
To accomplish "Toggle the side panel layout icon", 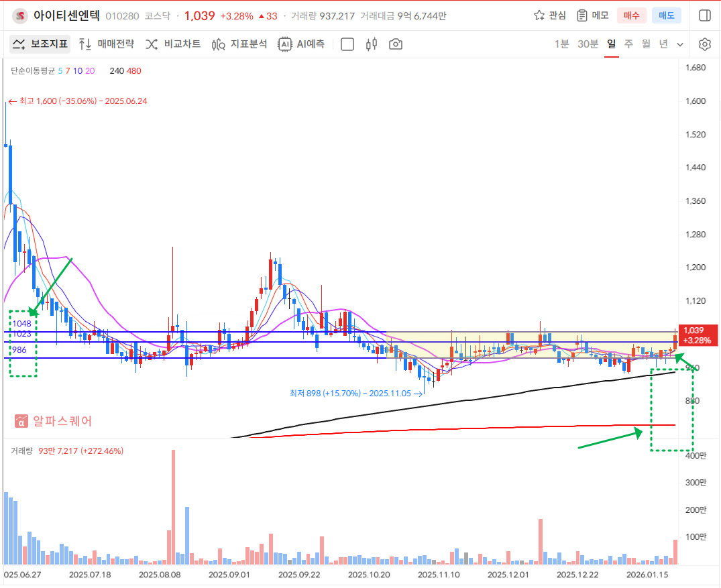I will tap(704, 15).
